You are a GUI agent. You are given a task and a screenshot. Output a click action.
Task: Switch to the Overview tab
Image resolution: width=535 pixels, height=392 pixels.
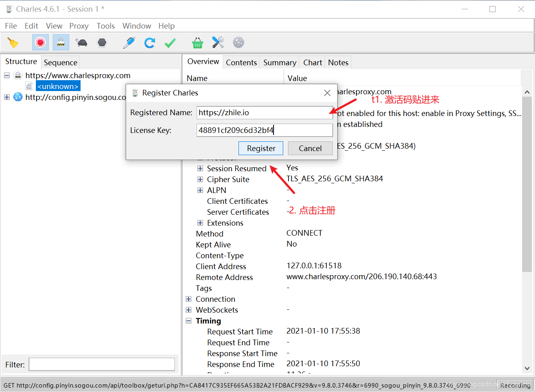203,61
